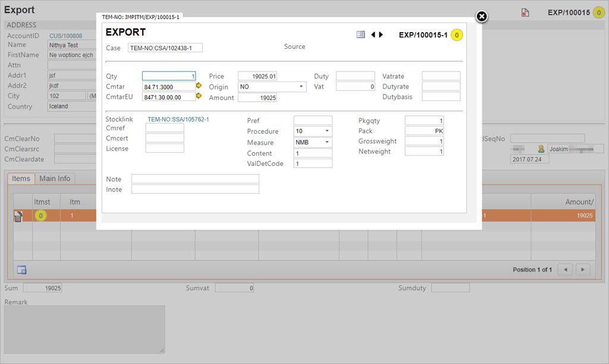Click the yellow arrow next to Cmtar
Image resolution: width=609 pixels, height=364 pixels.
199,86
